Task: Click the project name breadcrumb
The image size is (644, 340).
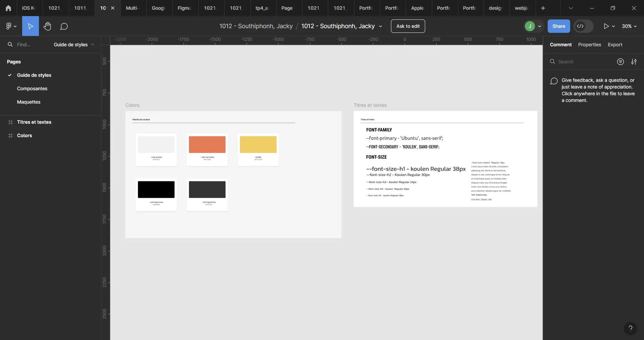Action: coord(256,26)
